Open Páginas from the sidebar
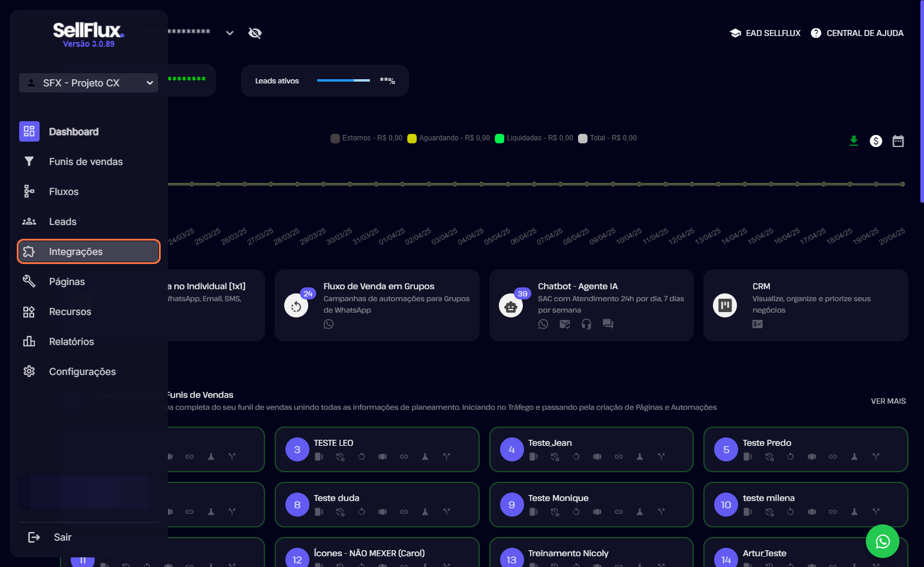This screenshot has height=567, width=924. coord(89,281)
